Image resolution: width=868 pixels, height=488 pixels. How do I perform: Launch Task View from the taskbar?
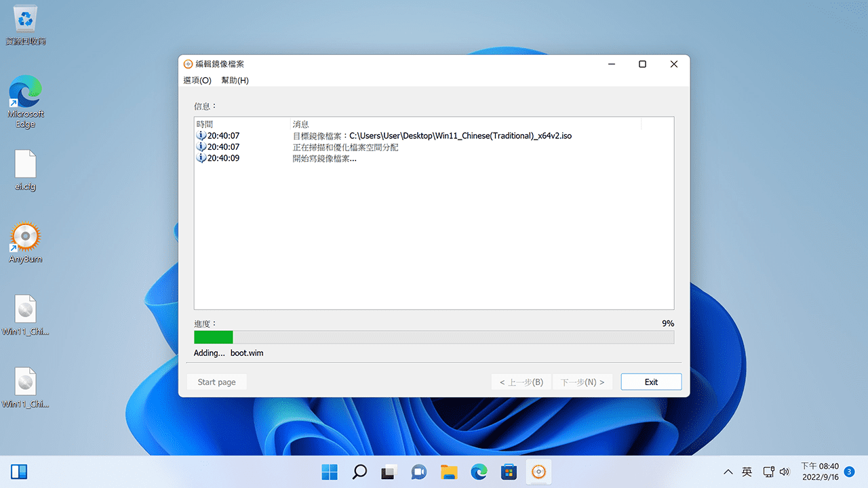pos(389,472)
